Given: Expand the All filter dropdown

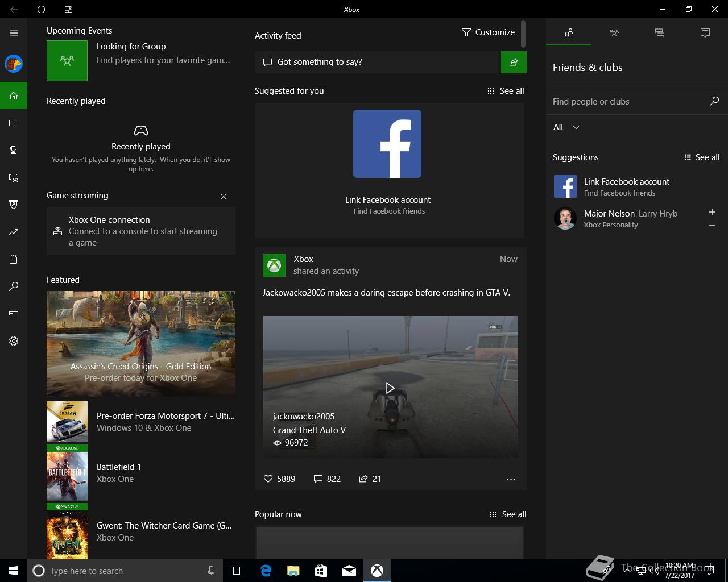Looking at the screenshot, I should pyautogui.click(x=566, y=127).
